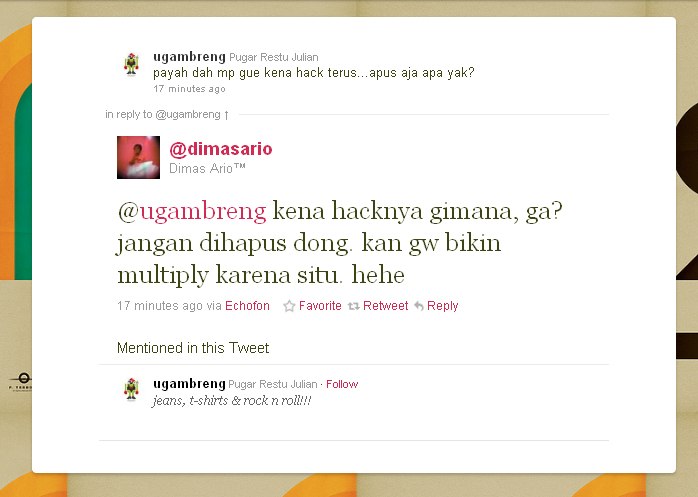Click the Retweet text link

[386, 306]
